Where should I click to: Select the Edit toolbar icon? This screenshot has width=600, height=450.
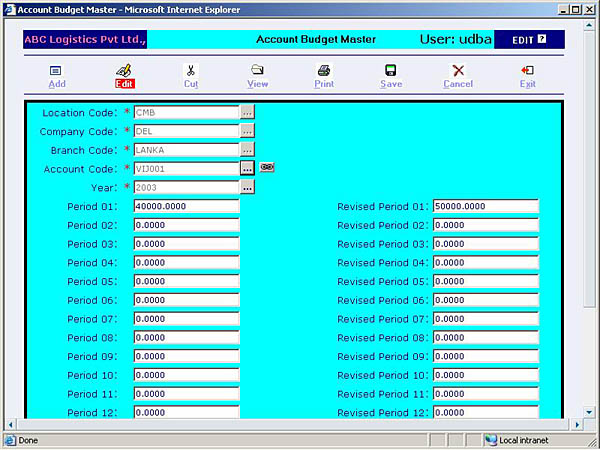[x=124, y=71]
